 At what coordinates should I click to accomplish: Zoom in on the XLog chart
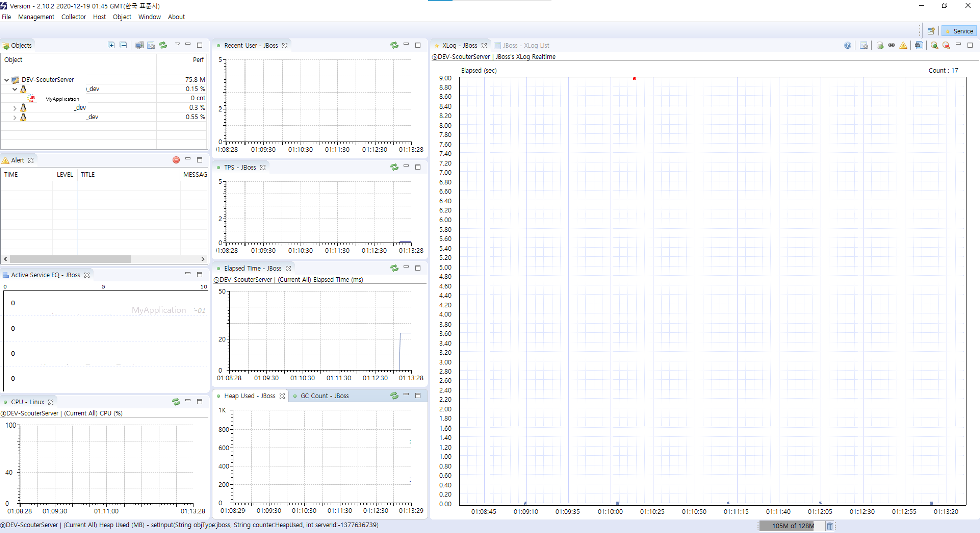point(934,45)
